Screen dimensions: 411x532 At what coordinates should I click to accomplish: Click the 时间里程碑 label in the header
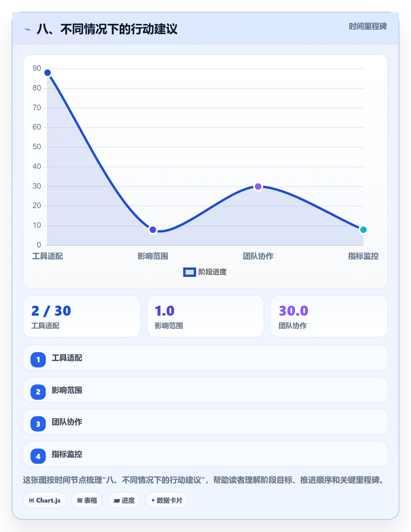368,26
